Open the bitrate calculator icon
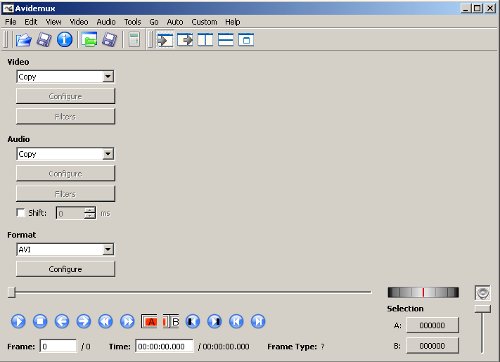The height and width of the screenshot is (362, 500). tap(134, 40)
